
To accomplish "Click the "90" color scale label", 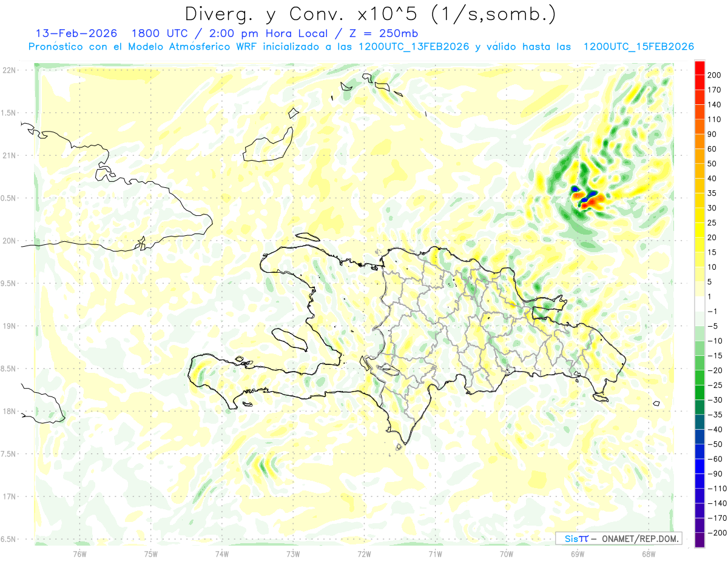I will point(712,134).
